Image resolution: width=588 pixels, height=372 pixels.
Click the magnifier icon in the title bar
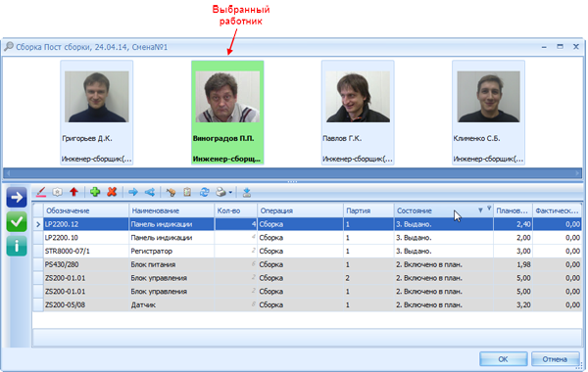[x=9, y=47]
